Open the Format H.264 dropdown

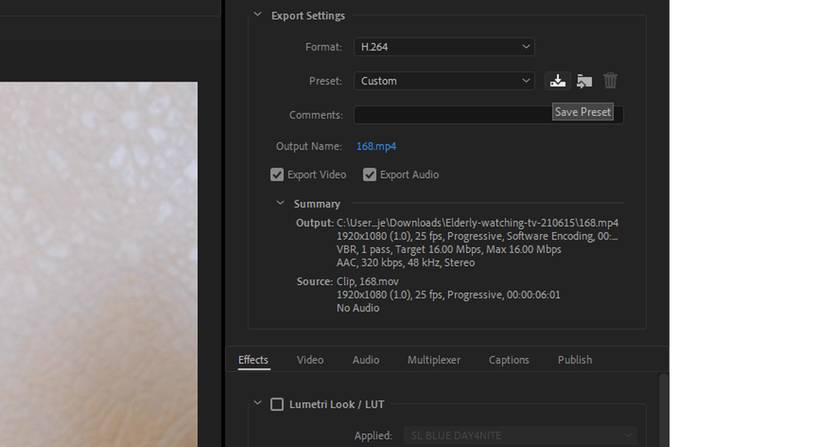click(x=444, y=47)
